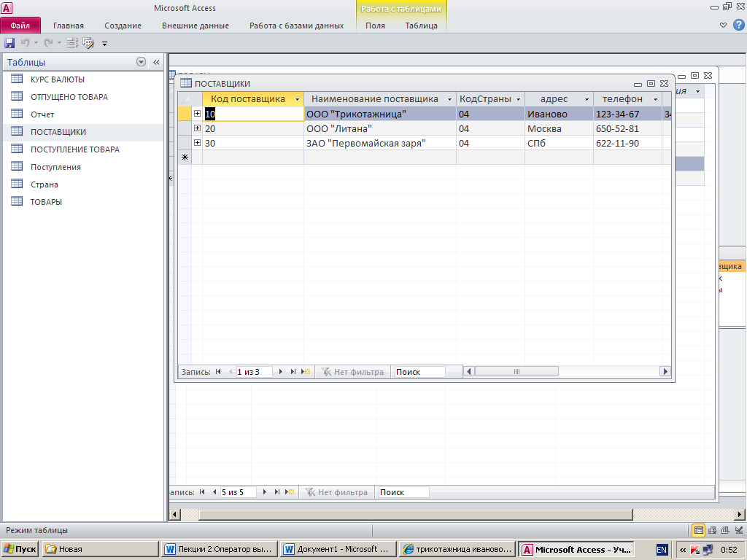
Task: Open адрес column filter dropdown
Action: [587, 99]
